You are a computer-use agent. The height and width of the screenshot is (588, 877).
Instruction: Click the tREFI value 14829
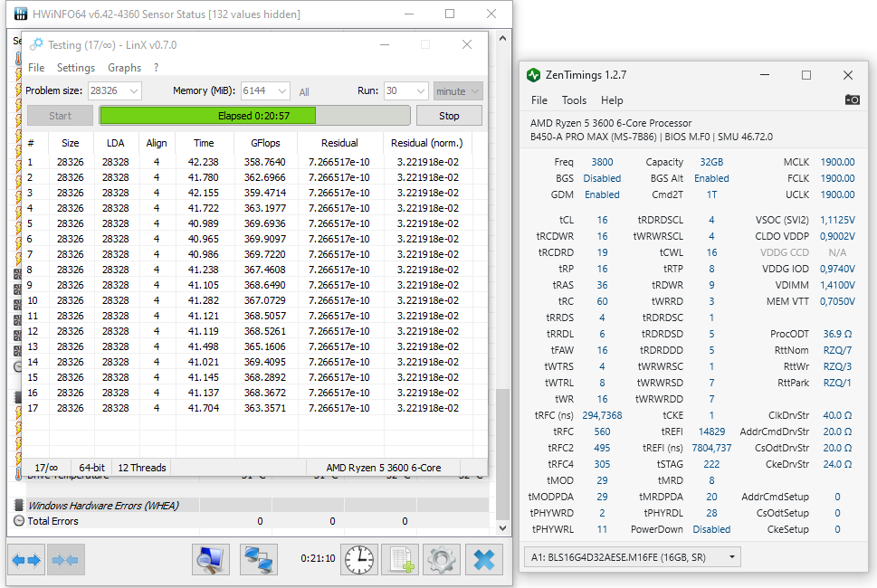711,432
